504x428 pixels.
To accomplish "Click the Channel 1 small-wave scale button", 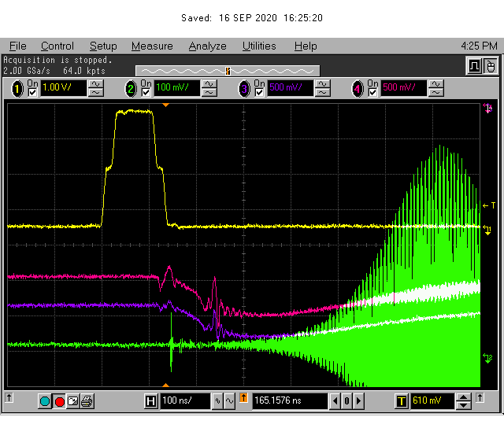I will tap(96, 93).
